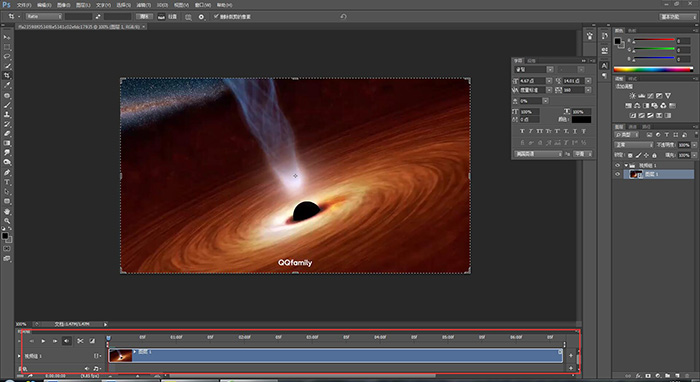Open the opacity dropdown arrow
This screenshot has width=700, height=382.
pyautogui.click(x=694, y=145)
